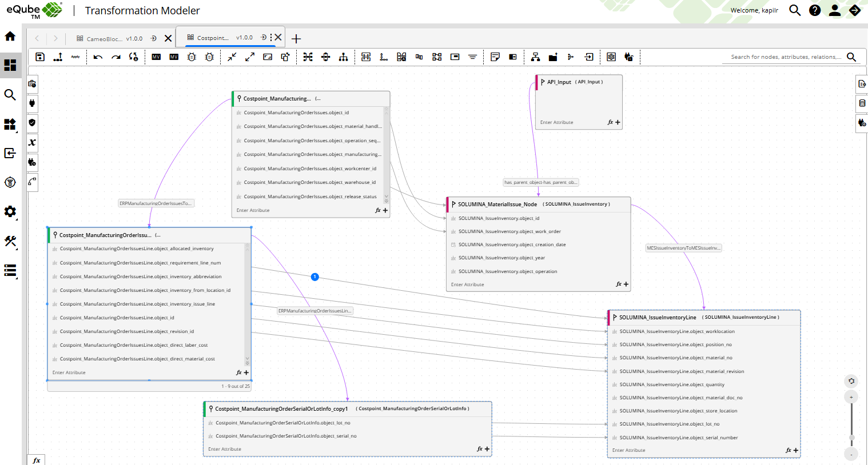Open the Home icon in left sidebar
868x465 pixels.
point(10,37)
